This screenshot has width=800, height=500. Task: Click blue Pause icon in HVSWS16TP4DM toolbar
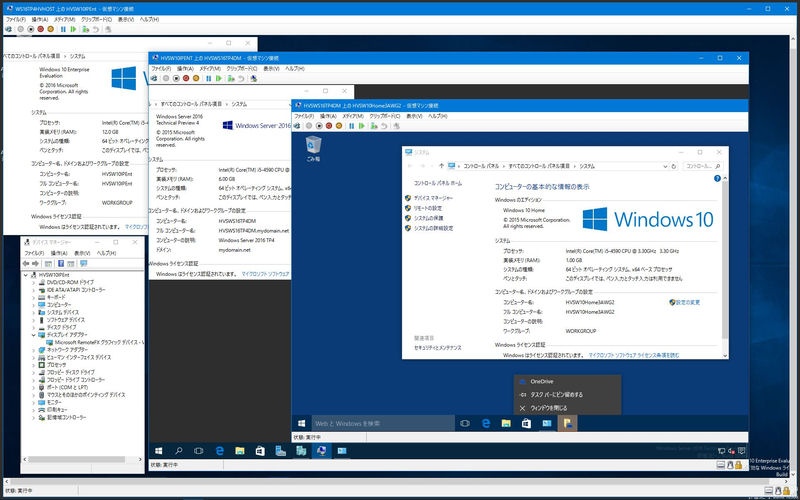pyautogui.click(x=209, y=78)
